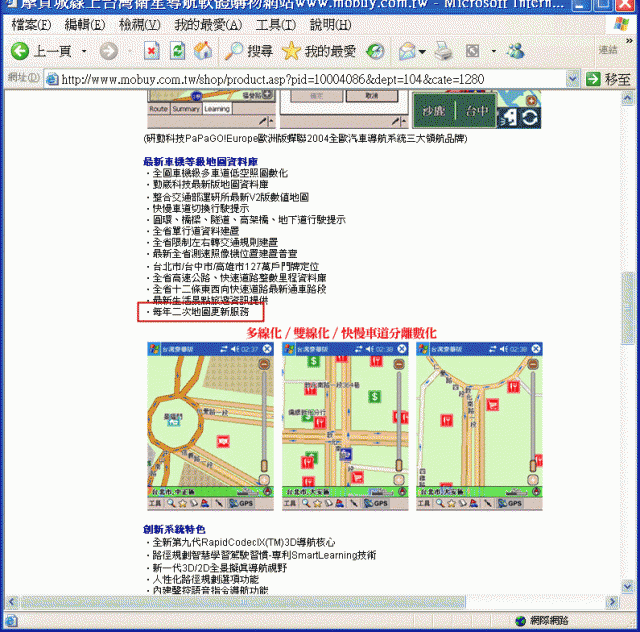Refresh the page via green arrows icon

[x=177, y=51]
